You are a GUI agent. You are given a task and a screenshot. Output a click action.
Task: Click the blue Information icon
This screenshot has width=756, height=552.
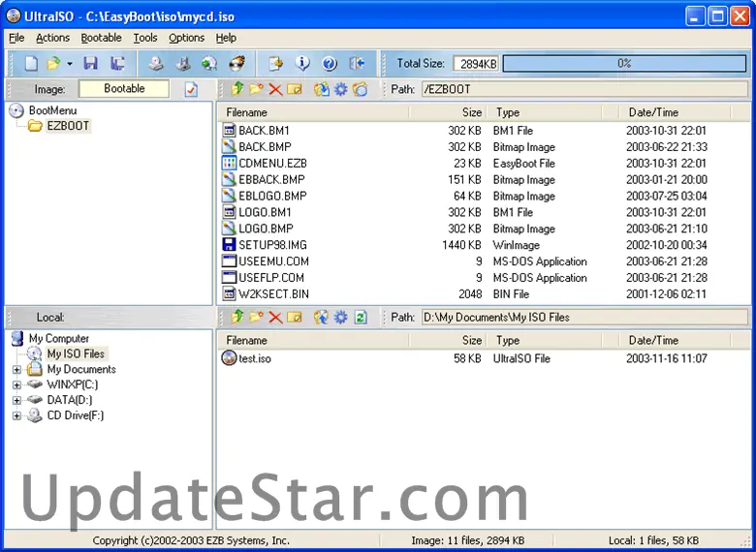(x=302, y=64)
